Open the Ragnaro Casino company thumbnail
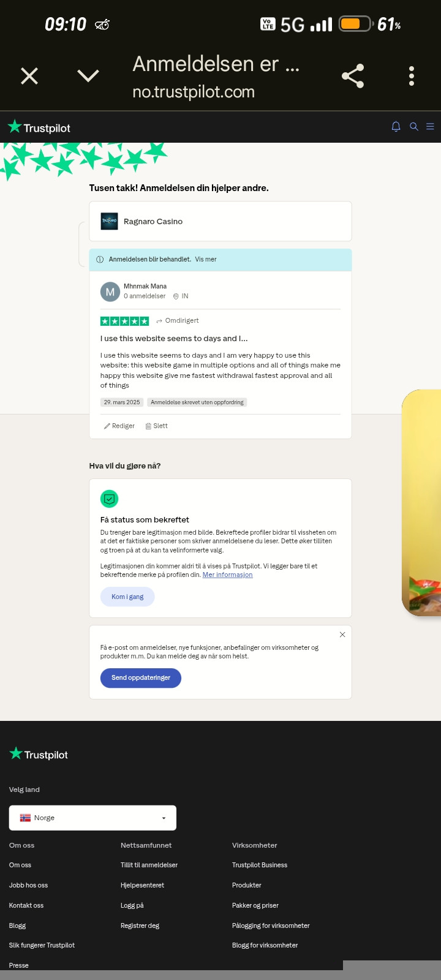 (109, 221)
